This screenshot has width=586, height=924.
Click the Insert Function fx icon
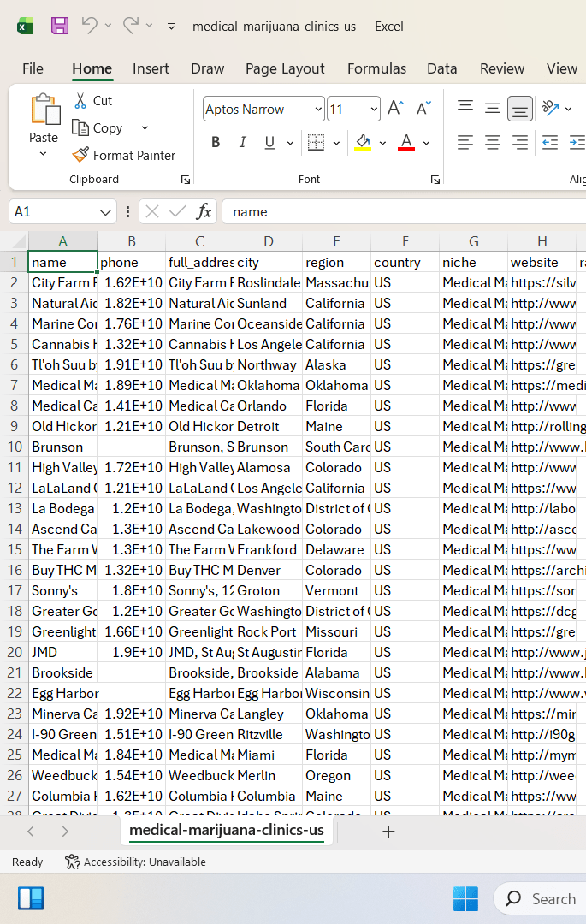point(204,211)
